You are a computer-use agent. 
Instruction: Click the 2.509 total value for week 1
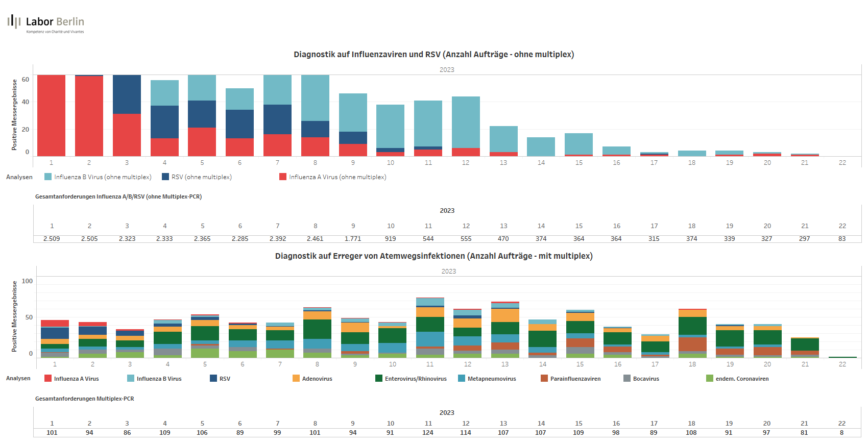click(52, 238)
